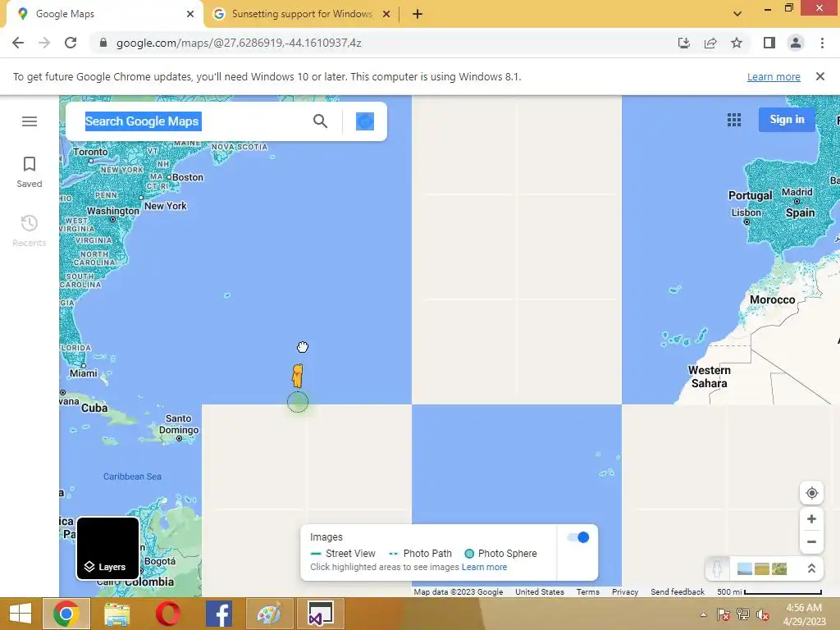Open the Layers map type selector

tap(107, 548)
